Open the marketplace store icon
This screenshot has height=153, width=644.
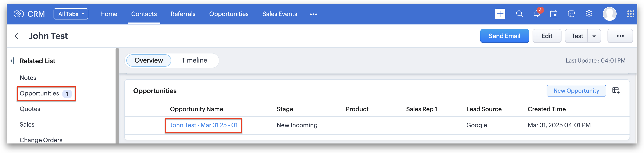point(571,14)
